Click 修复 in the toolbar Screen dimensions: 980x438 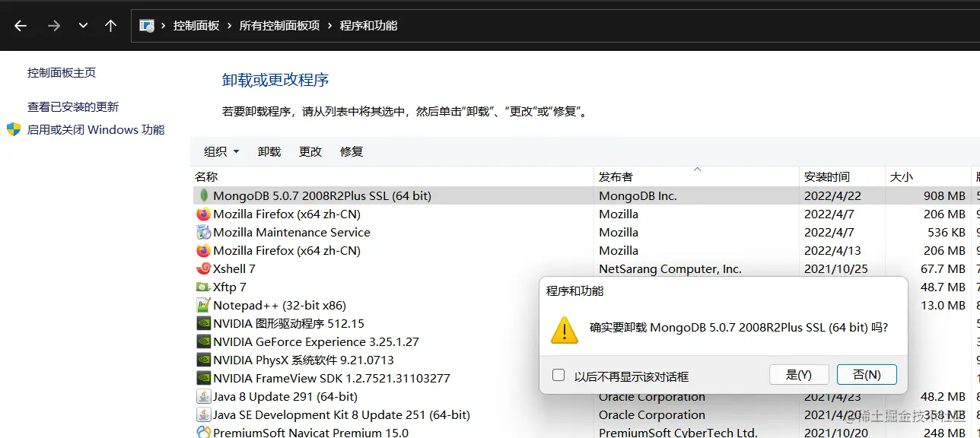[x=351, y=151]
